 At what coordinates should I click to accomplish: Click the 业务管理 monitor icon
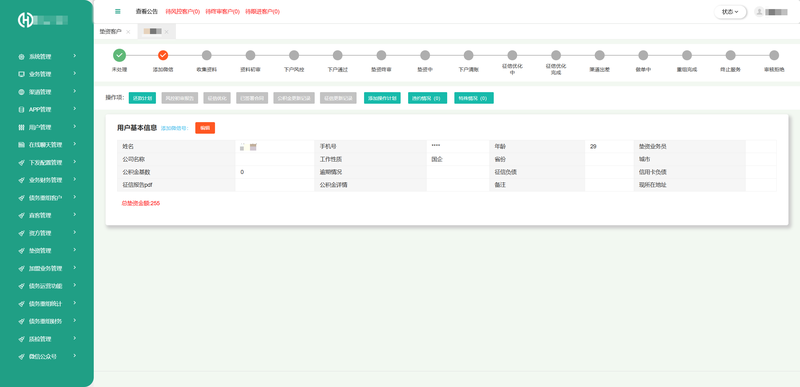[21, 74]
